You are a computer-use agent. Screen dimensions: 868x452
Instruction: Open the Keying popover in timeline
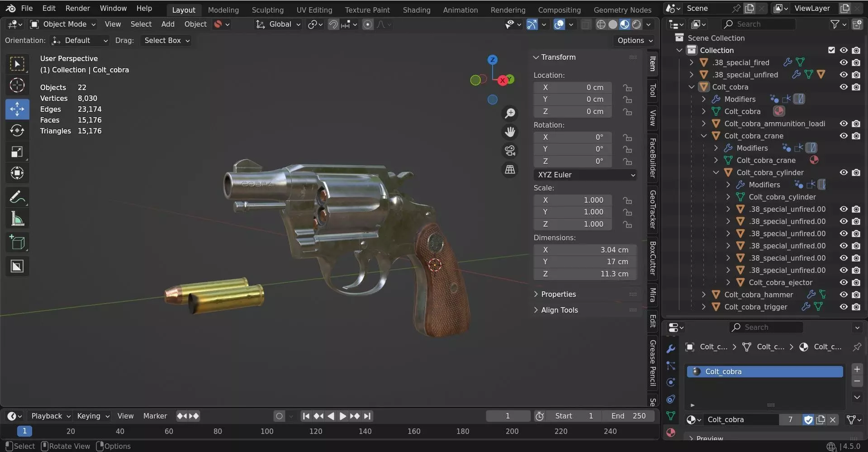coord(93,416)
